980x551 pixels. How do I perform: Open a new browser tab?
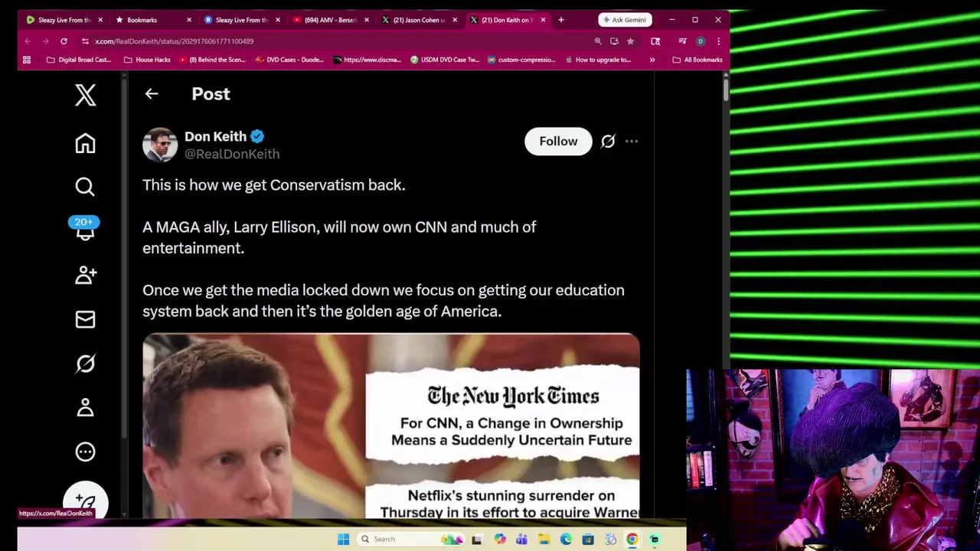click(x=560, y=20)
